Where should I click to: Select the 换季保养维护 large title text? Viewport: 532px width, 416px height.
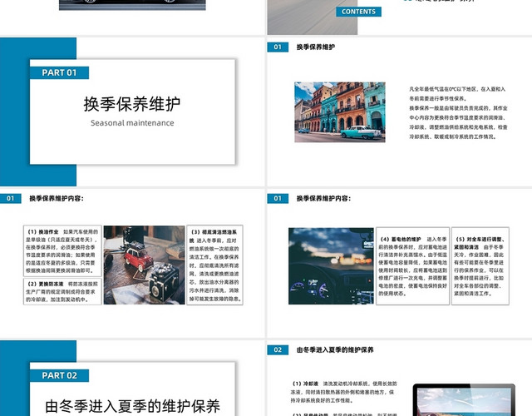132,104
